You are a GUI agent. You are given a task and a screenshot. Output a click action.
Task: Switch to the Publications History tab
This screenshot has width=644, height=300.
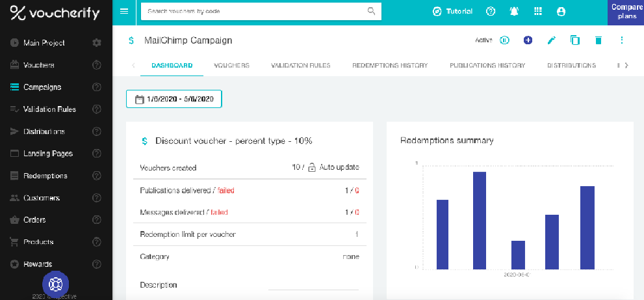(487, 66)
